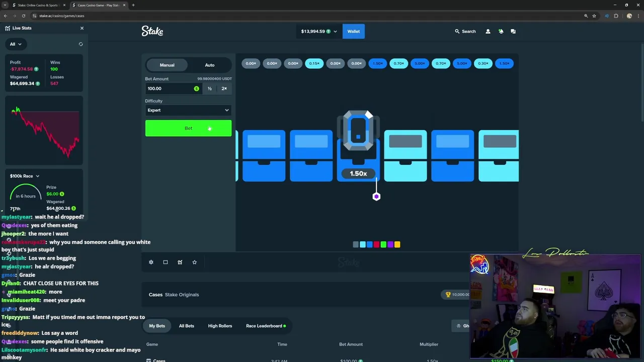Click the green Bet button
This screenshot has height=362, width=644.
(188, 128)
